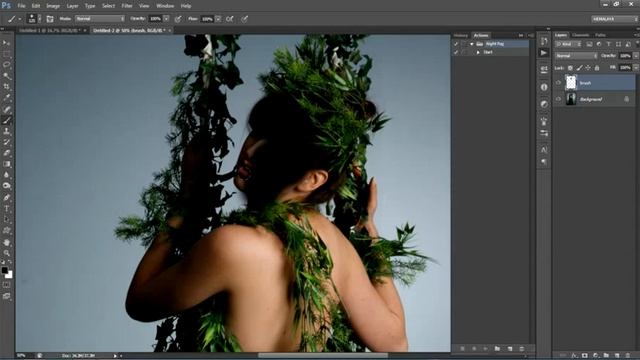The width and height of the screenshot is (640, 360).
Task: Hide the brush layer visibility eye
Action: [x=558, y=83]
